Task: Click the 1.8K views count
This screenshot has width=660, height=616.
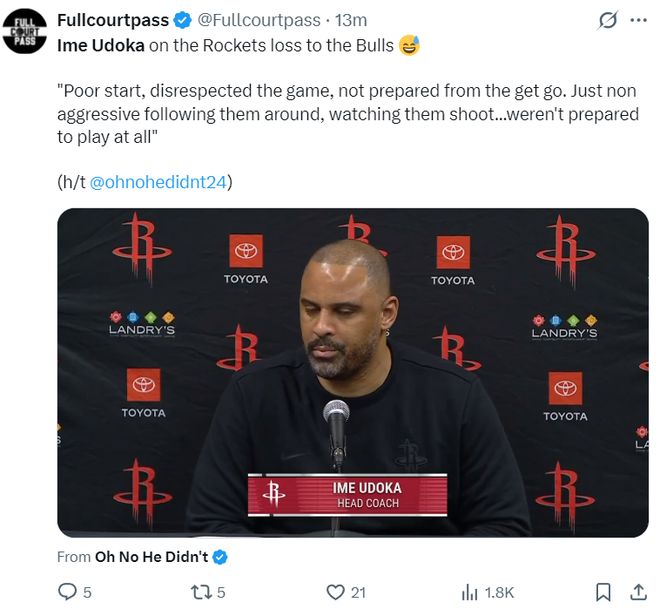Action: coord(499,593)
